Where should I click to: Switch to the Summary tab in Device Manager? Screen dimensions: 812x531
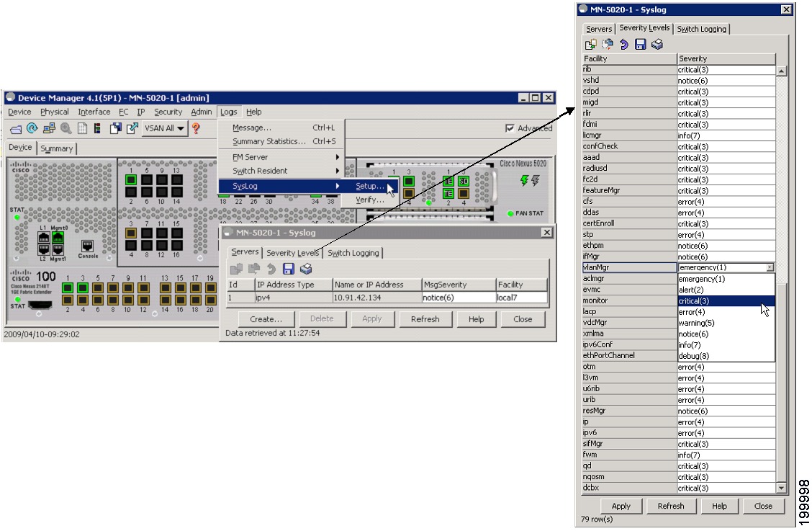[x=56, y=149]
